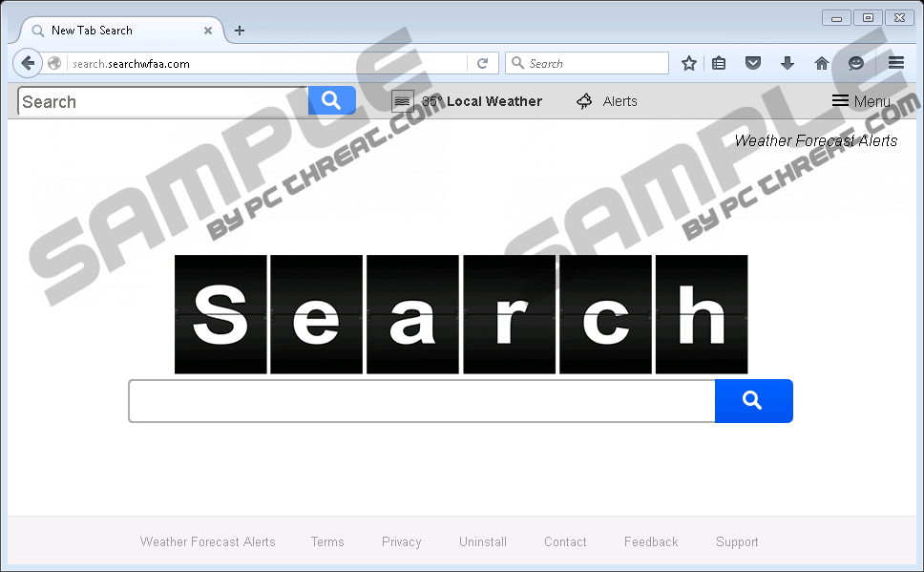The height and width of the screenshot is (572, 924).
Task: Focus the large center search box
Action: (422, 401)
